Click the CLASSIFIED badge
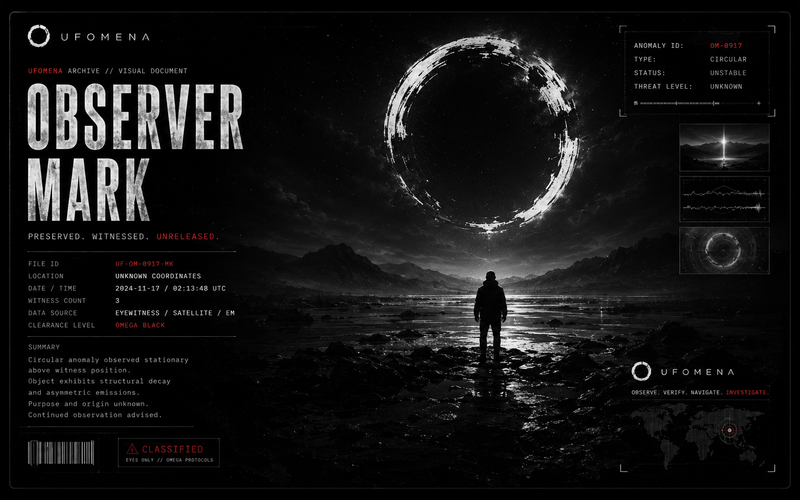 click(169, 453)
